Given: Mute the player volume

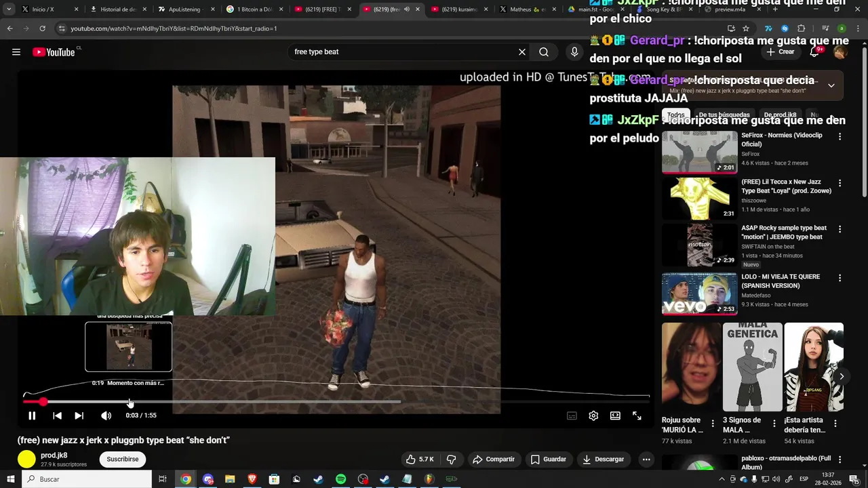Looking at the screenshot, I should (x=106, y=415).
